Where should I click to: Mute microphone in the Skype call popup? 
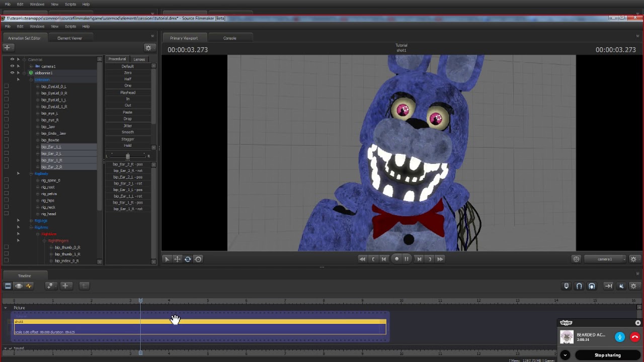[620, 337]
